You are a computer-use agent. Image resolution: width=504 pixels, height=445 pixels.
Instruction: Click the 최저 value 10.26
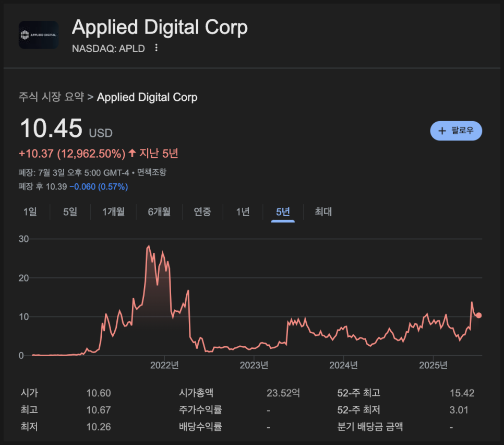click(x=99, y=427)
